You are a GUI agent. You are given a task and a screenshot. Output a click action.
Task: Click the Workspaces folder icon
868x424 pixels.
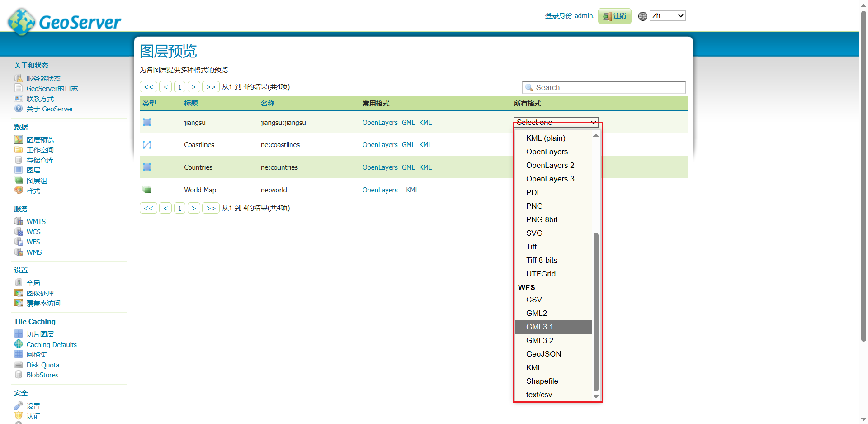tap(19, 150)
